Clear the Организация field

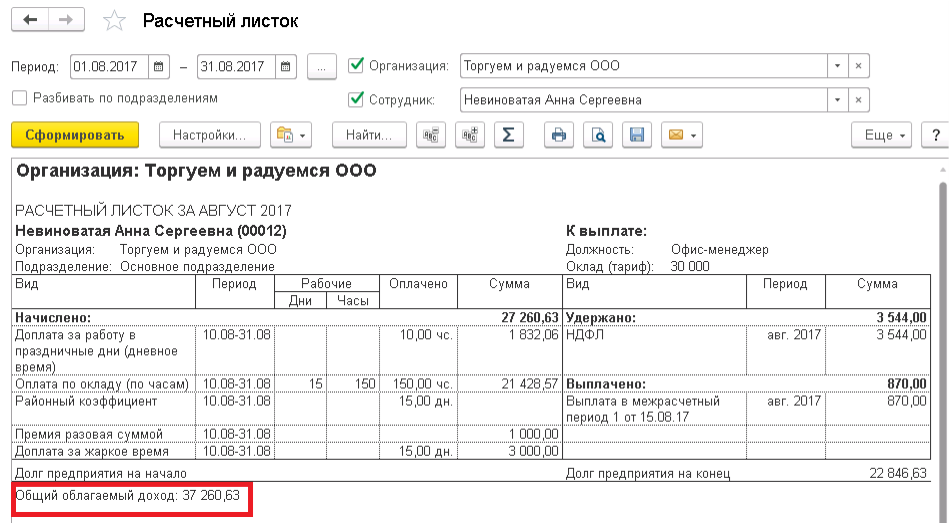[x=858, y=66]
